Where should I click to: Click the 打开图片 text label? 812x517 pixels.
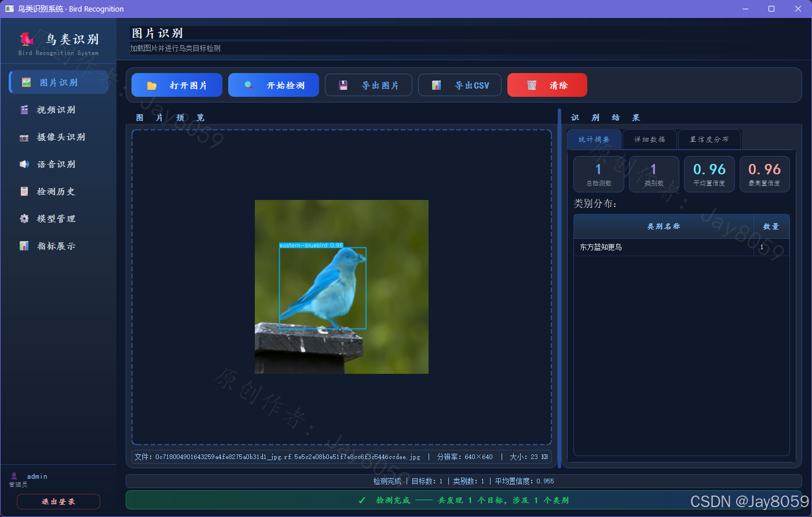coord(188,85)
